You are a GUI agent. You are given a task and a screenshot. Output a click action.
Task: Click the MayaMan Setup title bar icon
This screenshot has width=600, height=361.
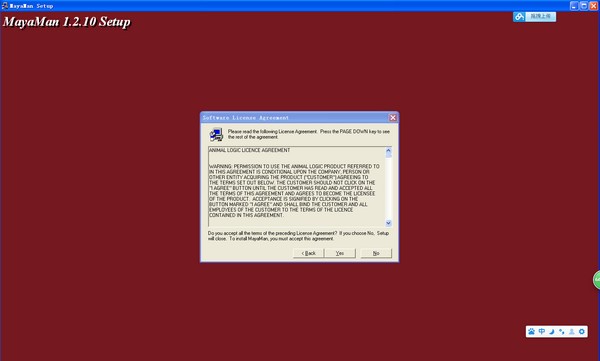pos(5,6)
